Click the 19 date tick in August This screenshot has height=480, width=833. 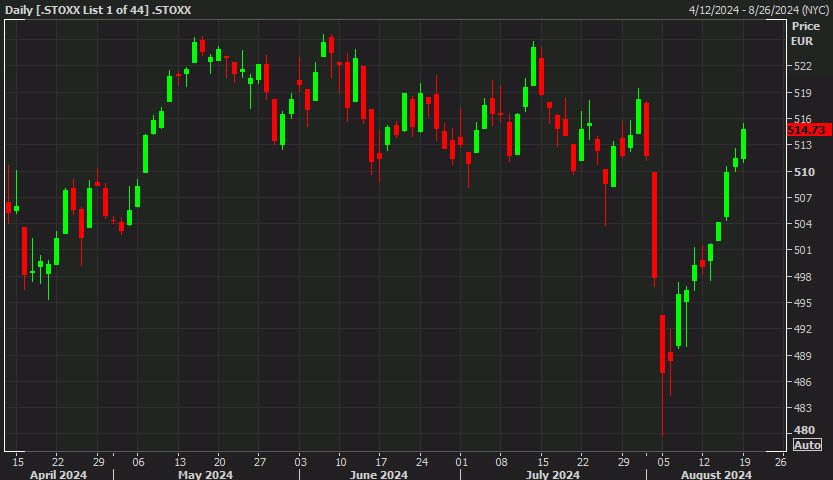[744, 462]
